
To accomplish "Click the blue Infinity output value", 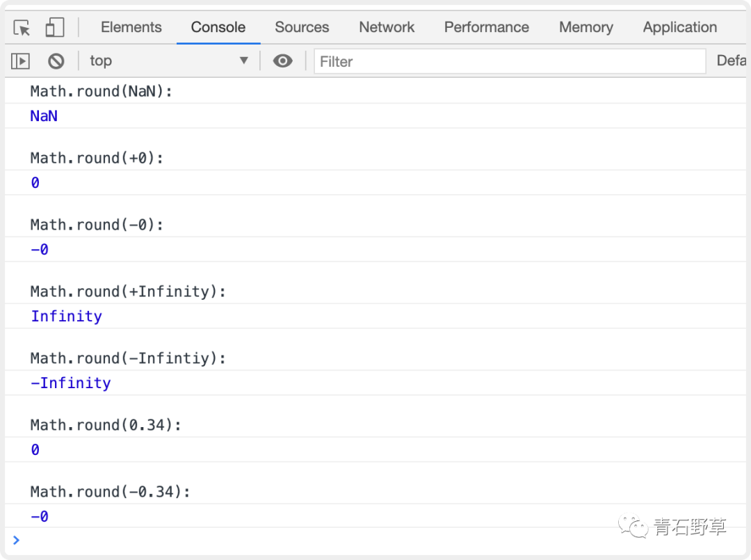I will 67,316.
